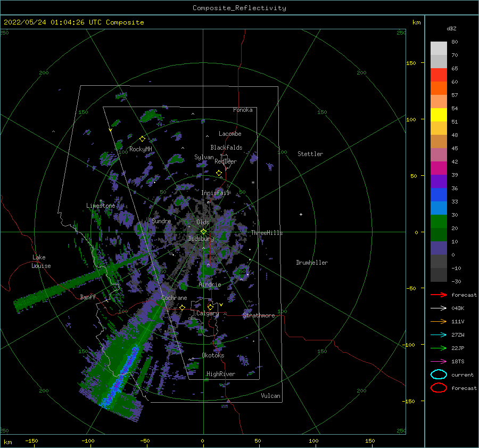Click the ThreeHills town label
This screenshot has height=448, width=479.
267,233
